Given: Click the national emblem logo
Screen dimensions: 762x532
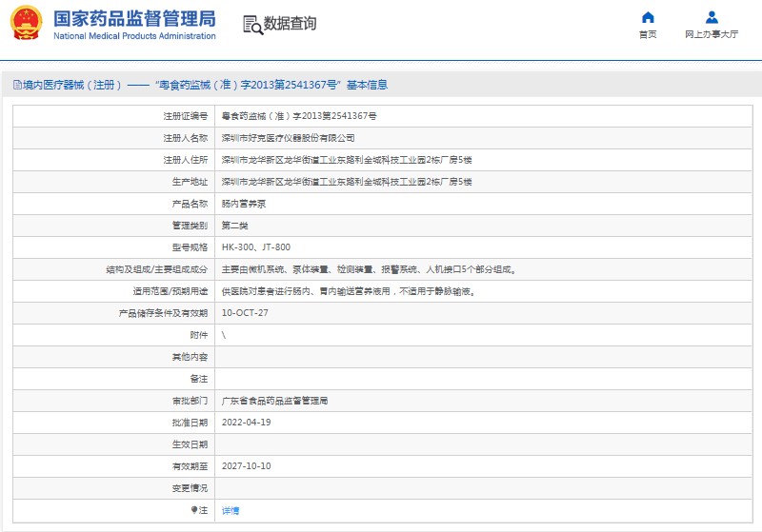Looking at the screenshot, I should [27, 23].
